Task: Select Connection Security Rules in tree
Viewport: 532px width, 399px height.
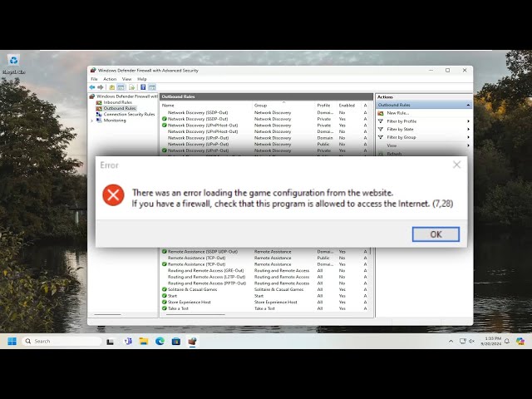Action: (126, 115)
